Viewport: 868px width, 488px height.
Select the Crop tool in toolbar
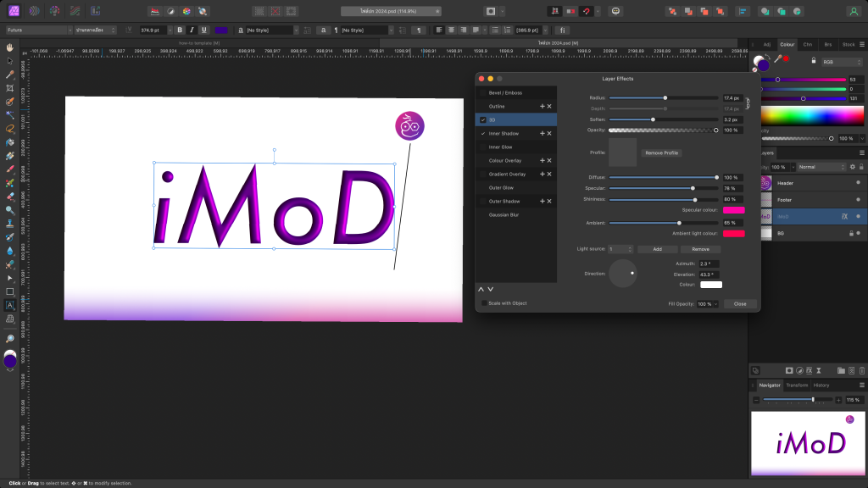pyautogui.click(x=9, y=88)
